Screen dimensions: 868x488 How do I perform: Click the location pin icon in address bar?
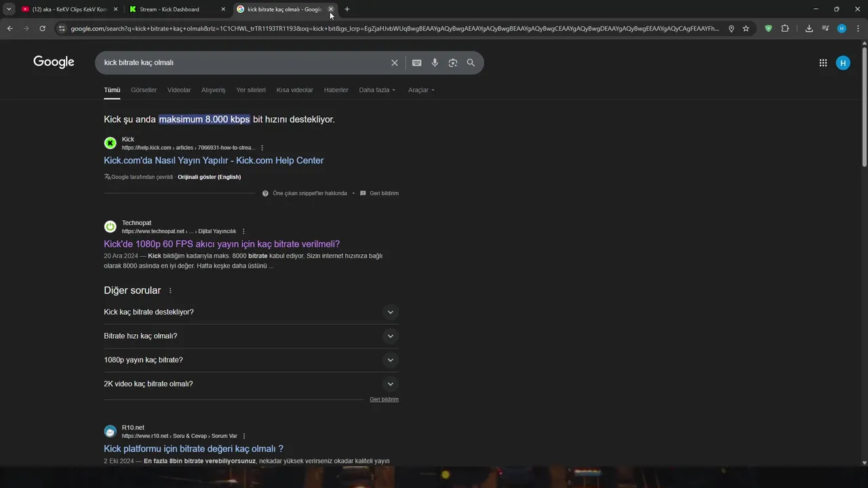(731, 28)
